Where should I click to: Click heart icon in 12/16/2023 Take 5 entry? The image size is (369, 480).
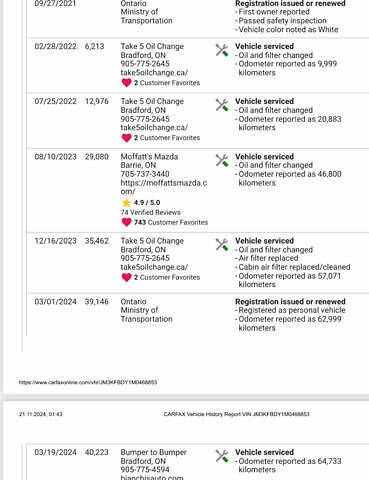126,277
